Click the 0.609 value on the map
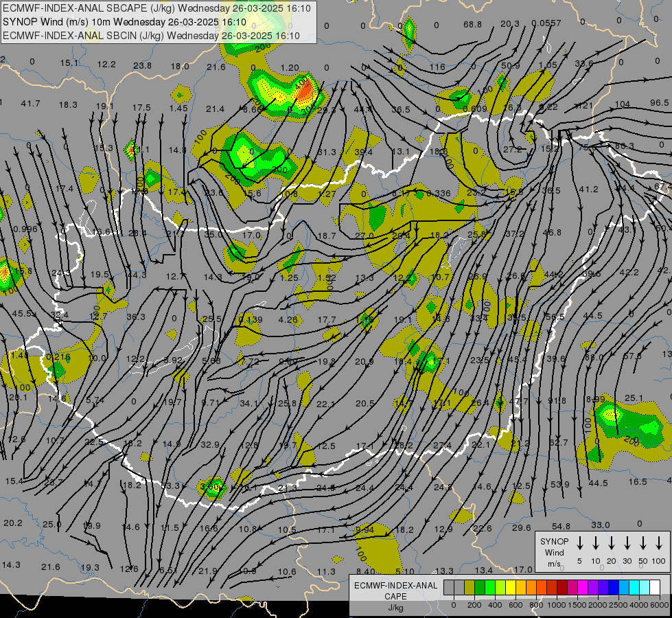Image resolution: width=672 pixels, height=618 pixels. [475, 109]
